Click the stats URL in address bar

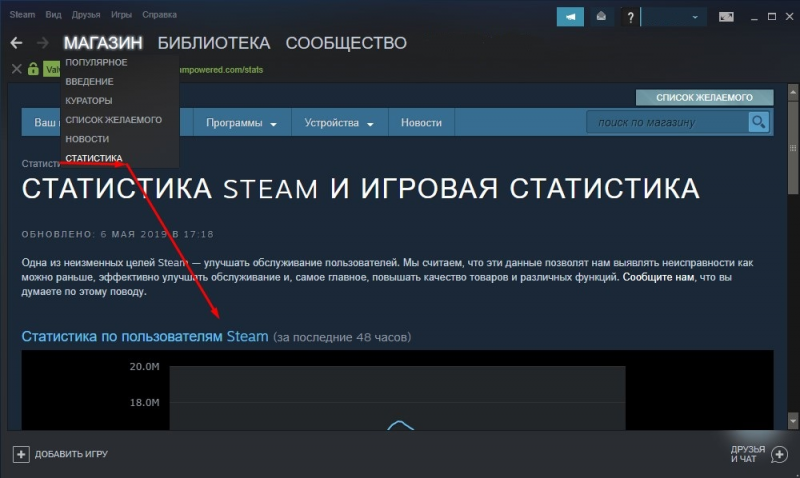[221, 70]
